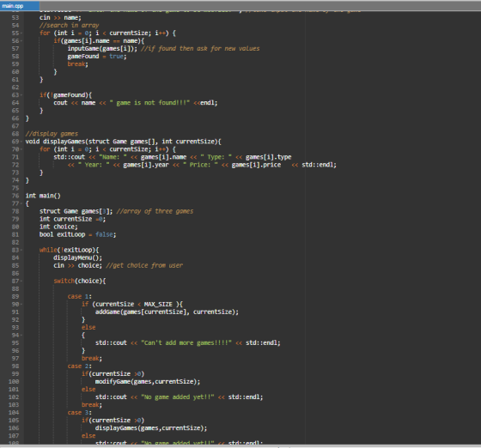Click the 'switch(choice){' statement
The width and height of the screenshot is (481, 448).
click(79, 281)
